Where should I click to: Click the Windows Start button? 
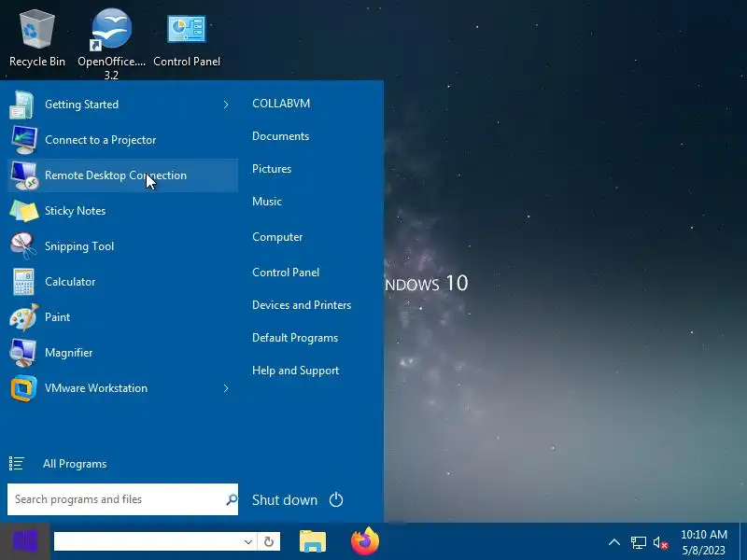(25, 541)
